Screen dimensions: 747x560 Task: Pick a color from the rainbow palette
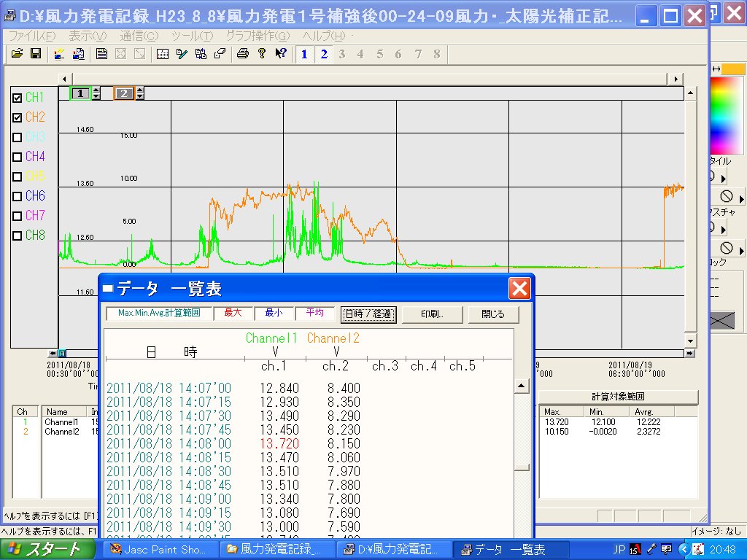pos(725,109)
